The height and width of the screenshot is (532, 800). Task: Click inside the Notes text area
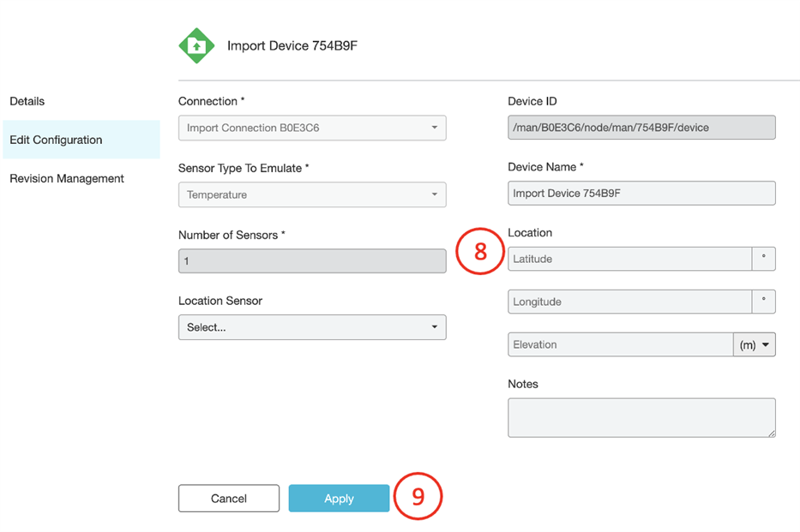click(641, 417)
